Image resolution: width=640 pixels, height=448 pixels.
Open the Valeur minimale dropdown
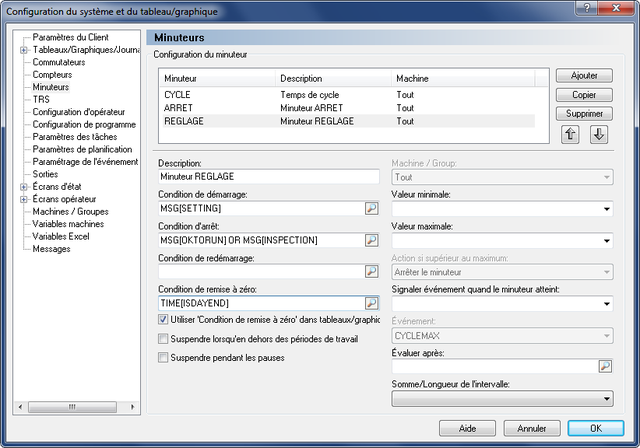point(502,209)
